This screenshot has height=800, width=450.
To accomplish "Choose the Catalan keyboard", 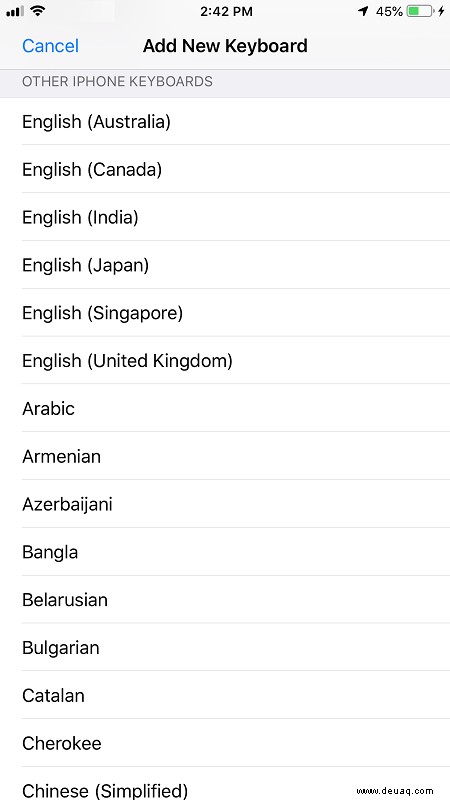I will [x=225, y=695].
